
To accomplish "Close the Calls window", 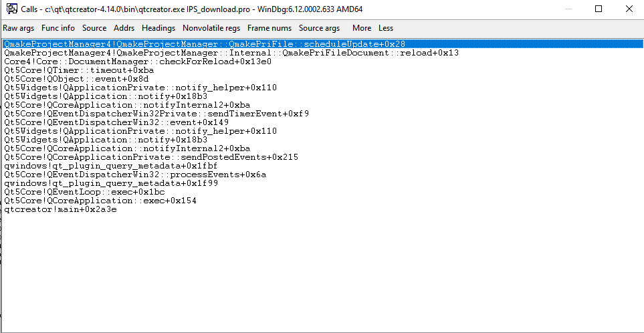I will pyautogui.click(x=629, y=9).
